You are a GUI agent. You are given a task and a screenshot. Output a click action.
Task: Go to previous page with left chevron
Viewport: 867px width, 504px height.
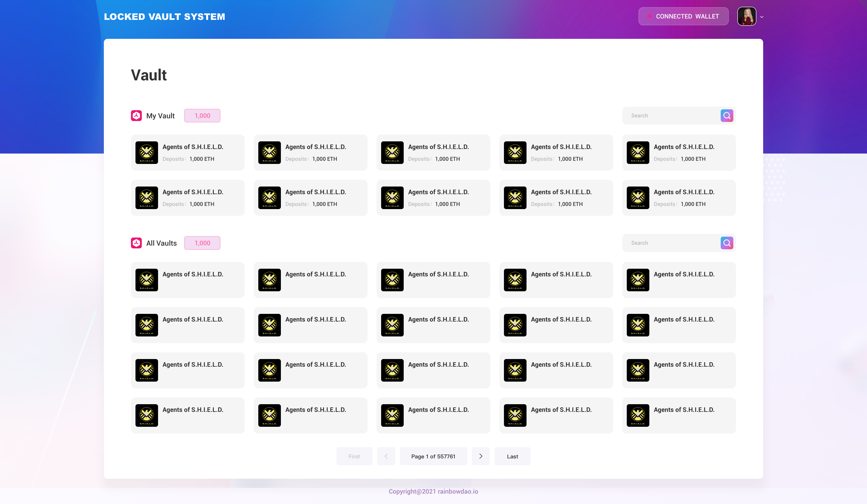tap(386, 456)
